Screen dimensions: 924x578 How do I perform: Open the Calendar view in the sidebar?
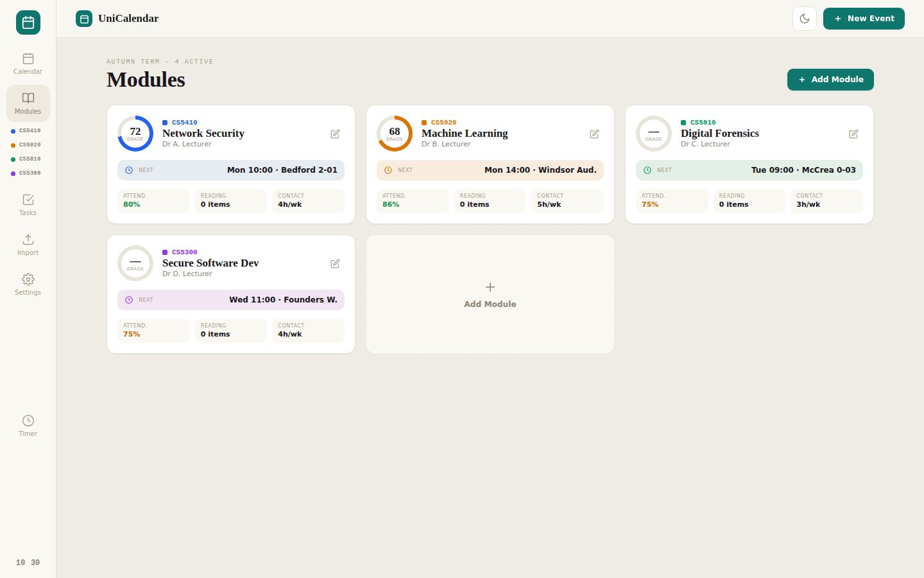pyautogui.click(x=28, y=64)
